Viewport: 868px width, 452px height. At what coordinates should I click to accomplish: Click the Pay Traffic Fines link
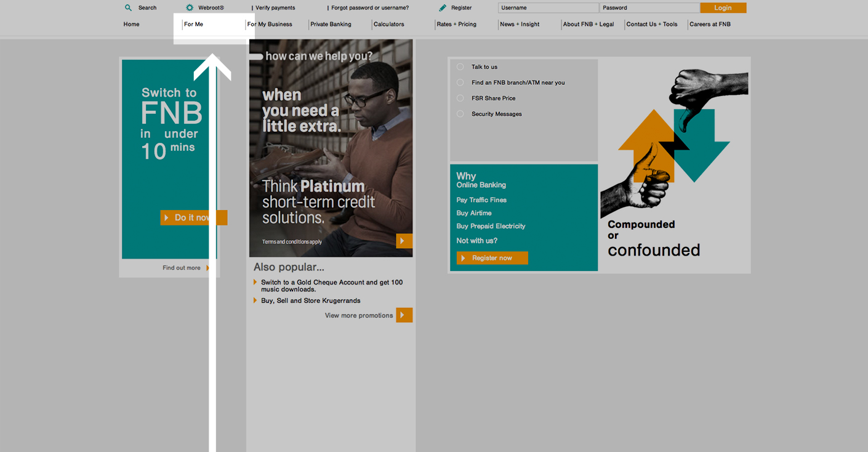click(x=481, y=200)
